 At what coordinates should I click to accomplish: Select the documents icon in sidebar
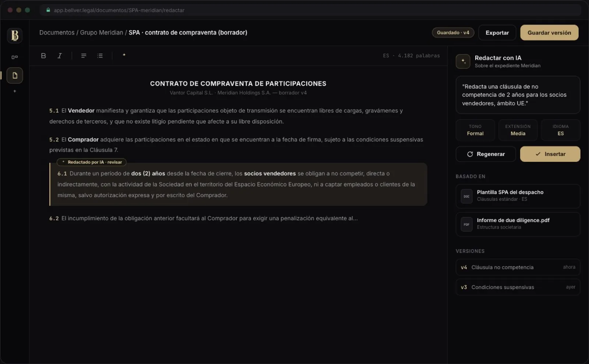(x=15, y=75)
